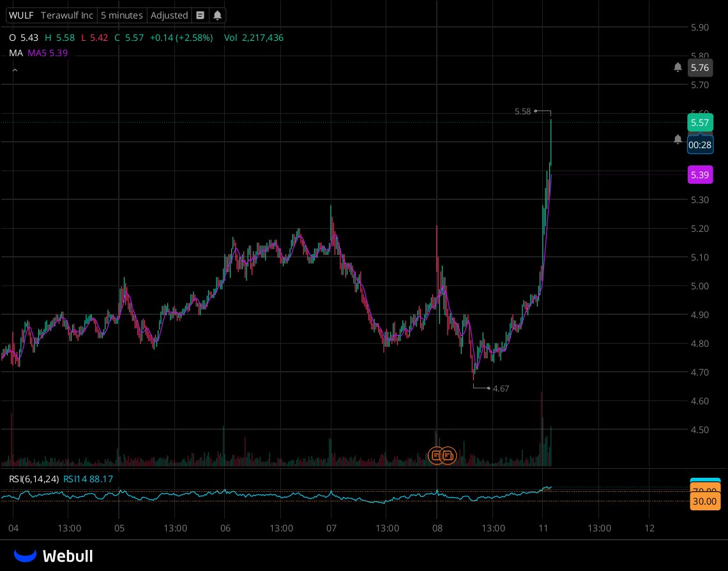Toggle the RSI(6,14,24) indicator display
This screenshot has height=571, width=728.
click(x=35, y=478)
